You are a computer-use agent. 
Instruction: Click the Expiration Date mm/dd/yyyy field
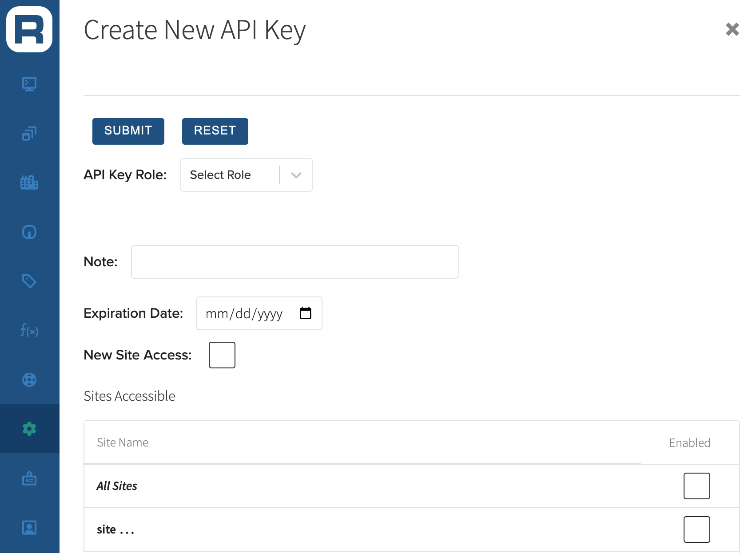point(259,313)
